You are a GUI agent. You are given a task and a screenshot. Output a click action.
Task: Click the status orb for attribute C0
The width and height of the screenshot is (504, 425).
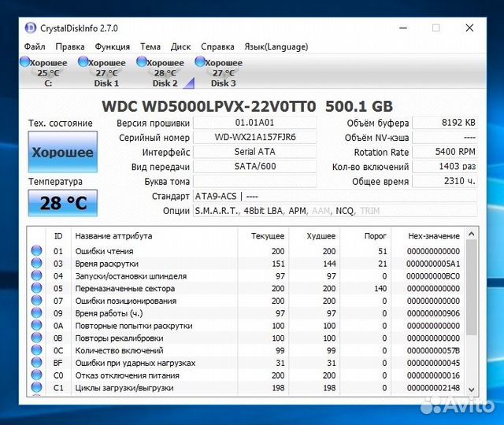point(37,375)
